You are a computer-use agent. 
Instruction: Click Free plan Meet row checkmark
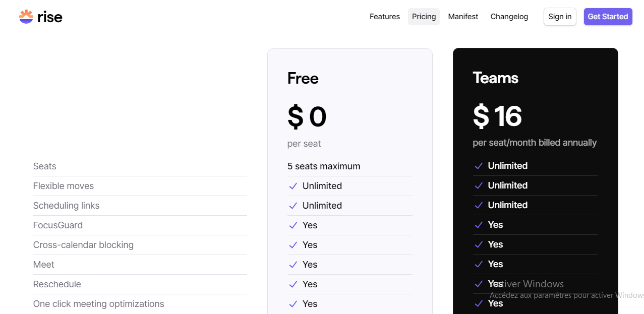coord(293,265)
